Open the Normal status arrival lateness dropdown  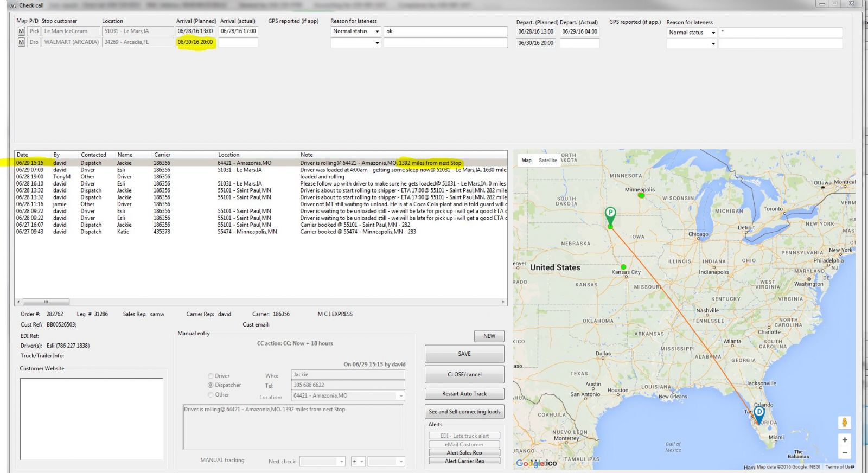[x=377, y=31]
